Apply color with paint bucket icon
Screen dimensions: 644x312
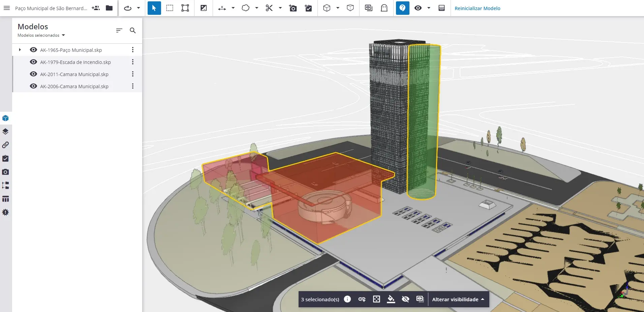[x=391, y=299]
